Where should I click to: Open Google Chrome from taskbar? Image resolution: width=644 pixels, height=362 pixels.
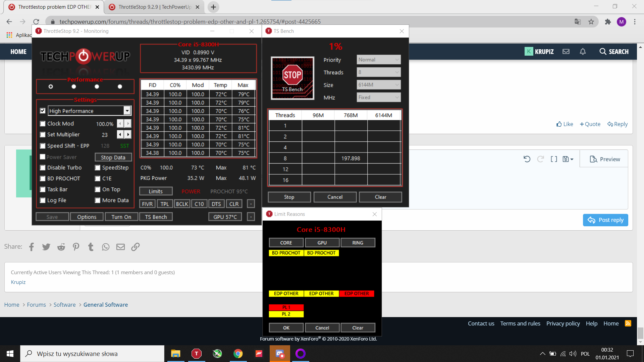click(x=238, y=354)
